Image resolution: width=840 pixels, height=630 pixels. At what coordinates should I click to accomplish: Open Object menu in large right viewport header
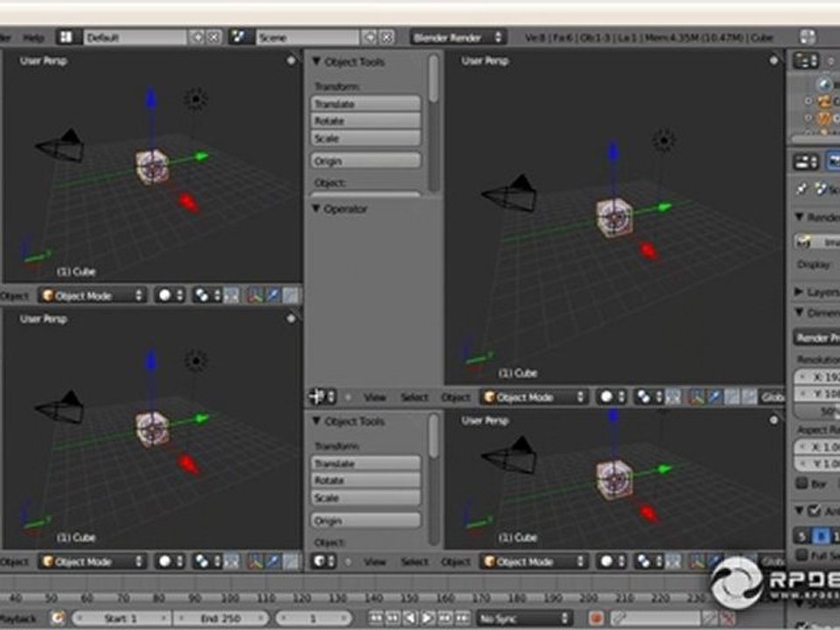coord(455,397)
